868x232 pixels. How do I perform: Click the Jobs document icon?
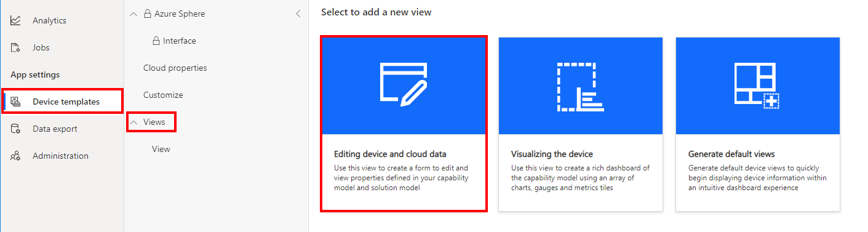(x=16, y=47)
